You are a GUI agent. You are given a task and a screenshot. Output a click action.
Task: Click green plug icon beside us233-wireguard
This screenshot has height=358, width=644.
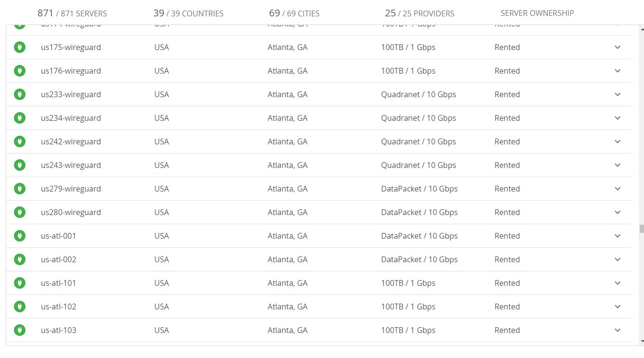(x=20, y=94)
